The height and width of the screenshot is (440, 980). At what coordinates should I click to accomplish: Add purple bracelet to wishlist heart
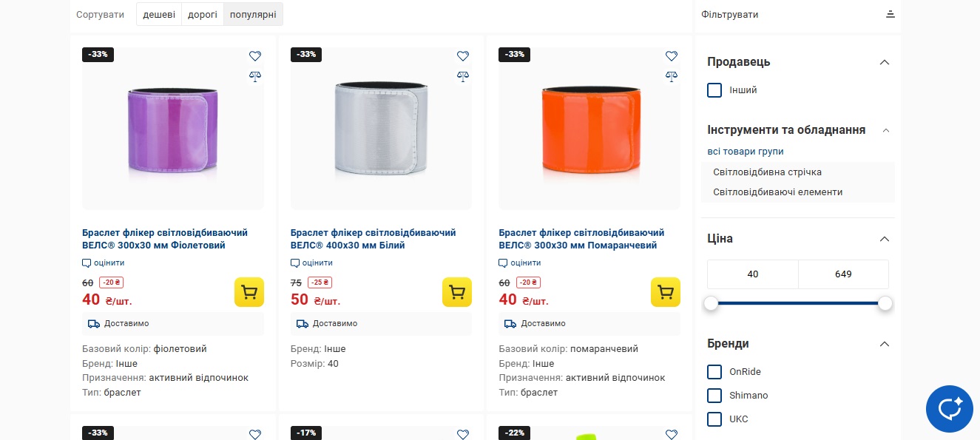(255, 56)
